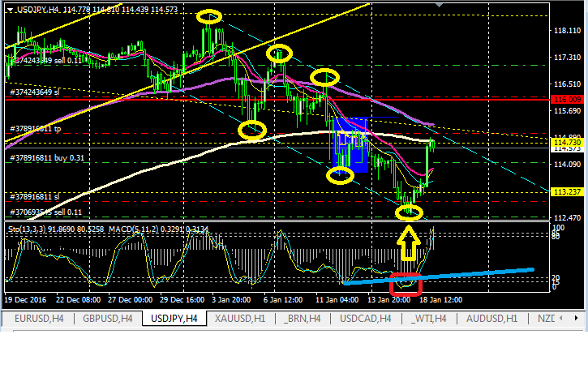
Task: Click the 112.470 value on price axis
Action: pos(568,217)
